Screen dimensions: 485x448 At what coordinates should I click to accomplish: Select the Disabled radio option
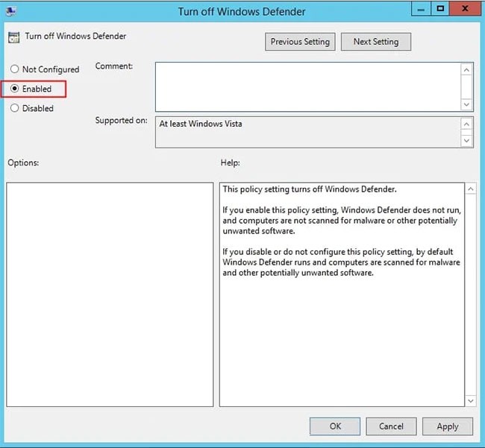(x=14, y=108)
